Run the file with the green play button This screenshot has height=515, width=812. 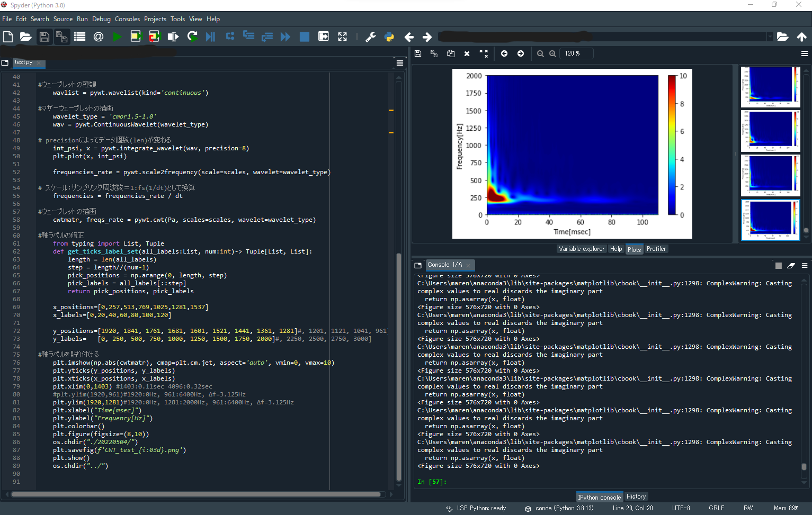[x=117, y=37]
